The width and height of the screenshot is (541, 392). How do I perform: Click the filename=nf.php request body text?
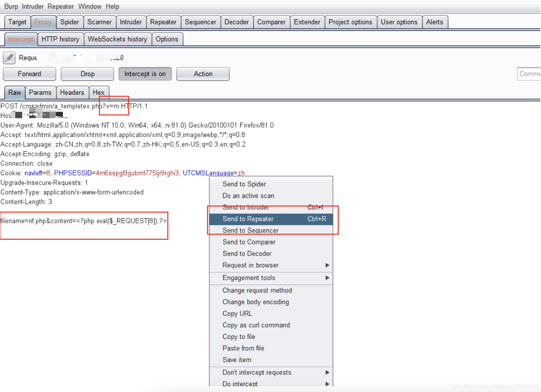tap(83, 221)
